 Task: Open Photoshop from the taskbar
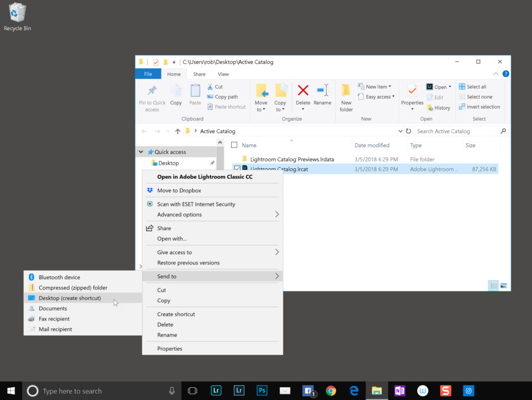262,391
